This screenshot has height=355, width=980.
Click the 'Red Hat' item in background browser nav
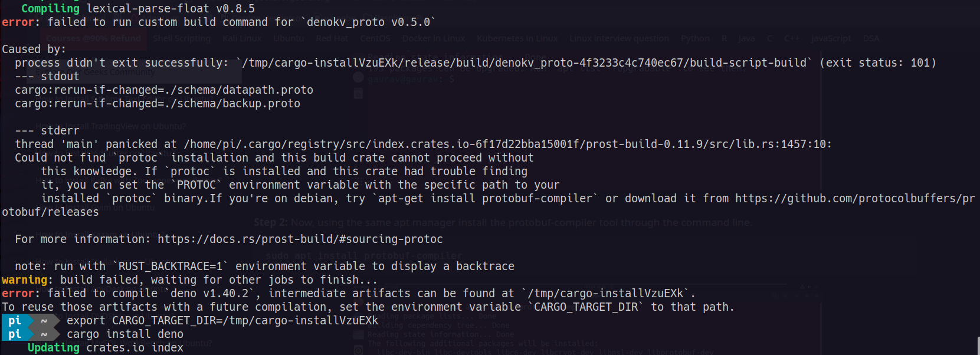(332, 38)
